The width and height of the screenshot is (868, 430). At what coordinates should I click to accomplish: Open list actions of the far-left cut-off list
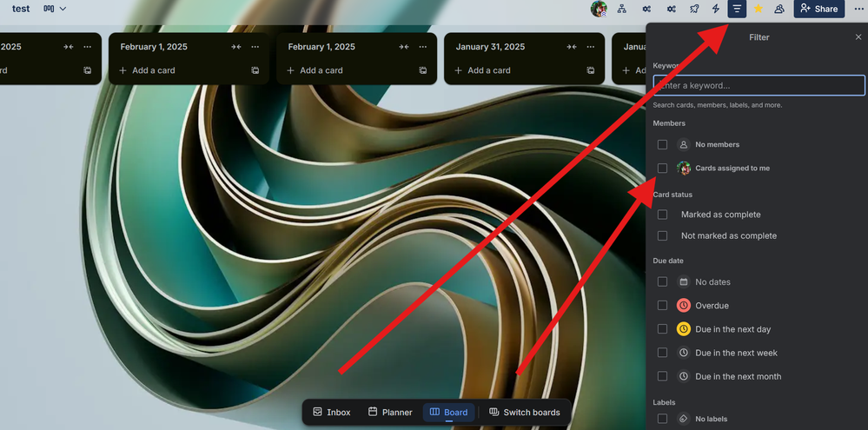(x=88, y=47)
